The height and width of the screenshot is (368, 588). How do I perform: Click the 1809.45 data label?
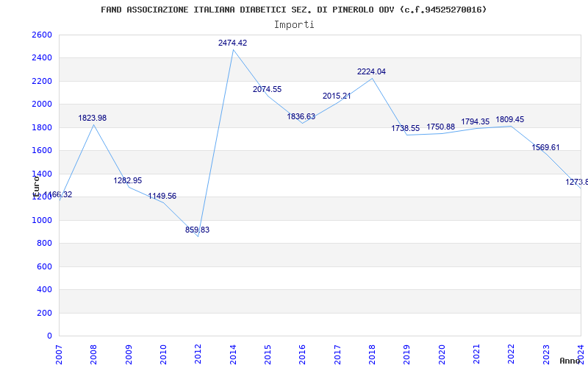[509, 119]
